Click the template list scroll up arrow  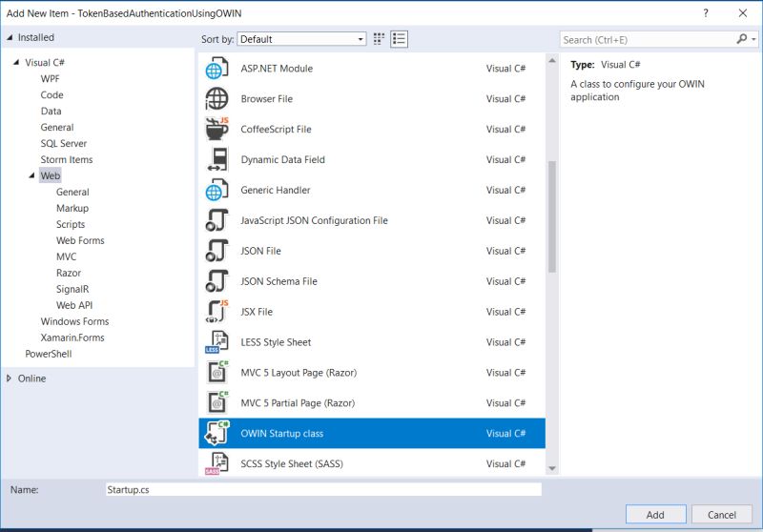552,60
